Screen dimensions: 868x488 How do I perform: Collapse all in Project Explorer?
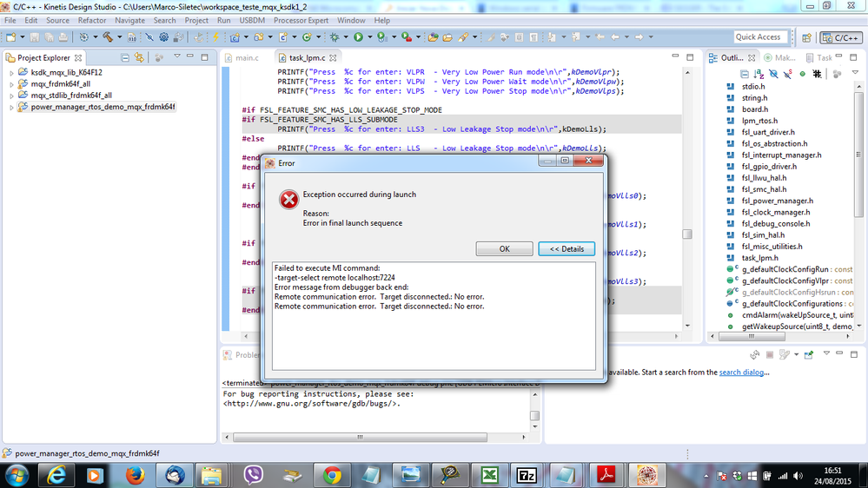(x=125, y=57)
